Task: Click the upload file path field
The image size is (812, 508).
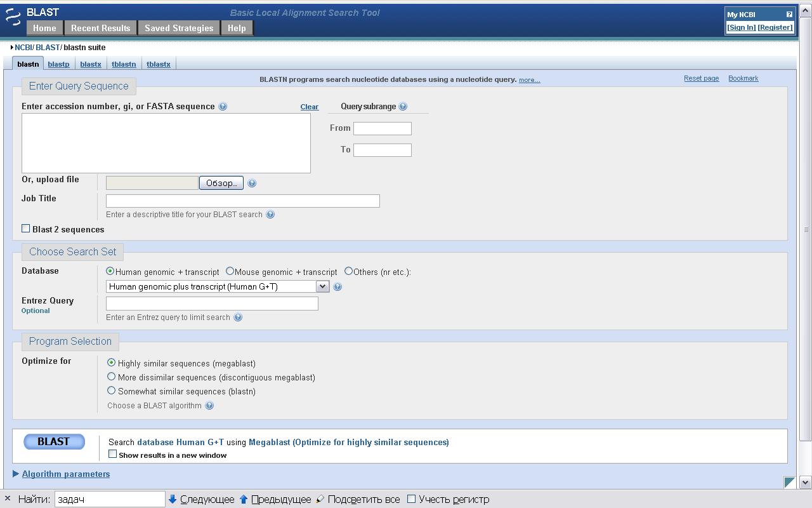Action: 152,184
